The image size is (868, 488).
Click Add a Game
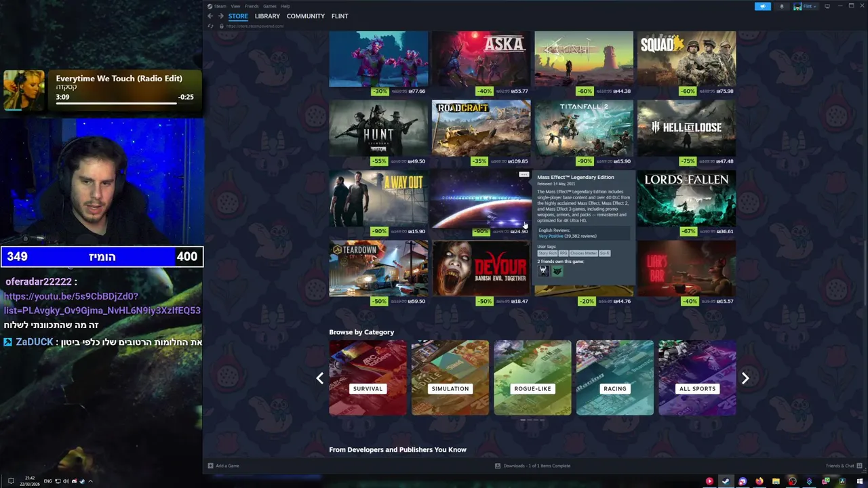(x=227, y=466)
